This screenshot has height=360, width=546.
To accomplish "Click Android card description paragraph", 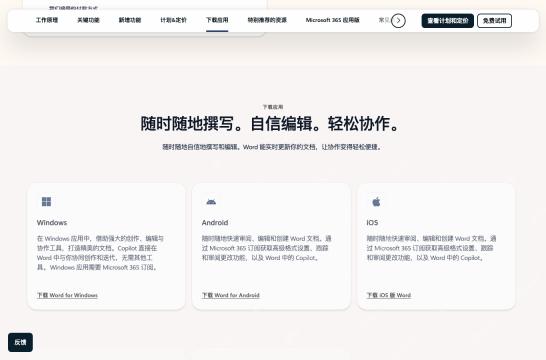I will click(x=266, y=248).
